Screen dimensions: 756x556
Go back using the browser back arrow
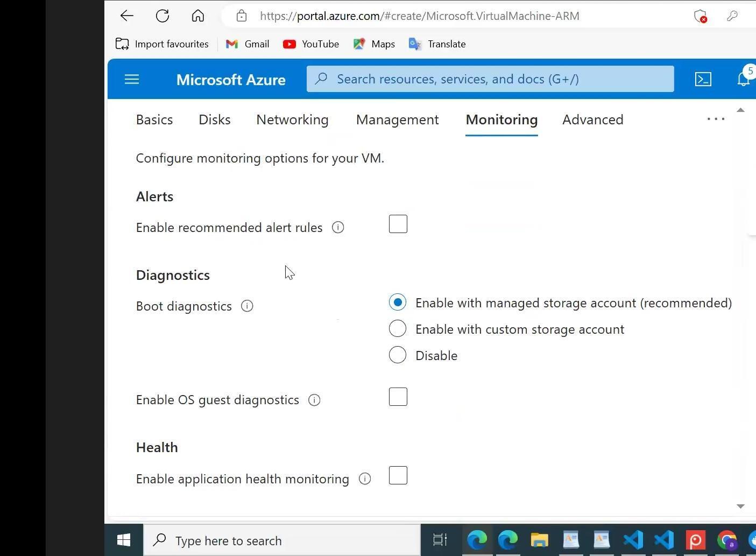tap(126, 16)
